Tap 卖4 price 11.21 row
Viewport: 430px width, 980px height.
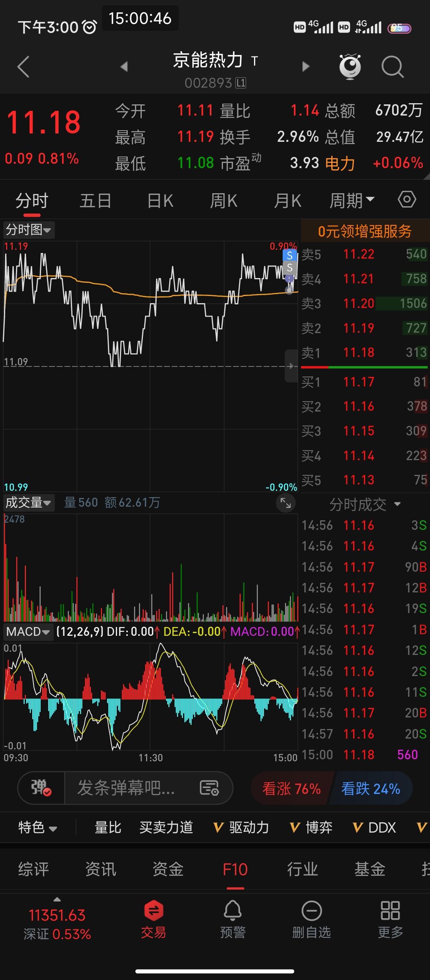point(365,279)
